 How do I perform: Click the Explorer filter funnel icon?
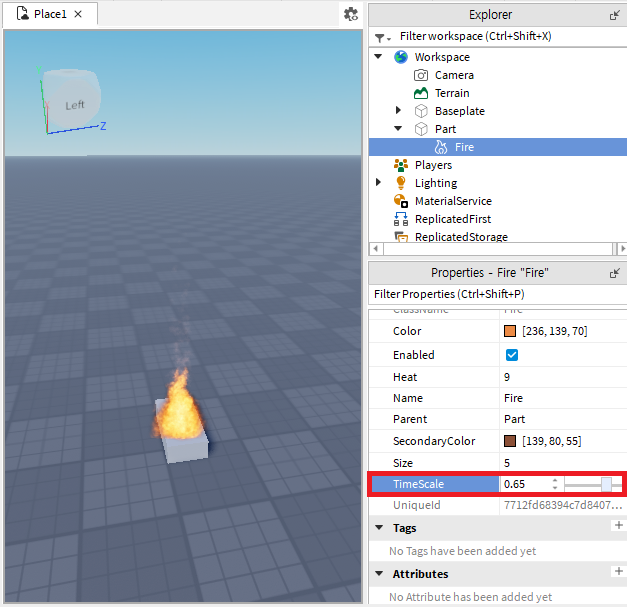382,38
